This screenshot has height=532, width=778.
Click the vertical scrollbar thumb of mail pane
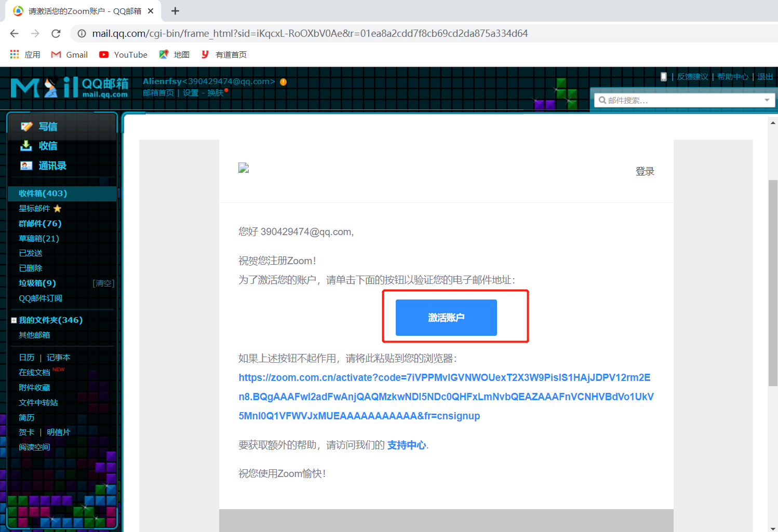pos(773,283)
